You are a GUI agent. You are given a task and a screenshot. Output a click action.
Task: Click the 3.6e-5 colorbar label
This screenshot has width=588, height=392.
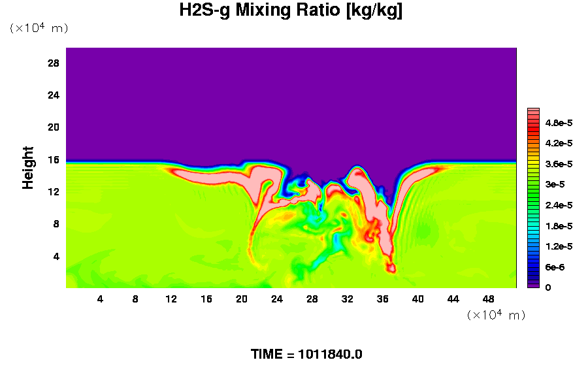(558, 164)
